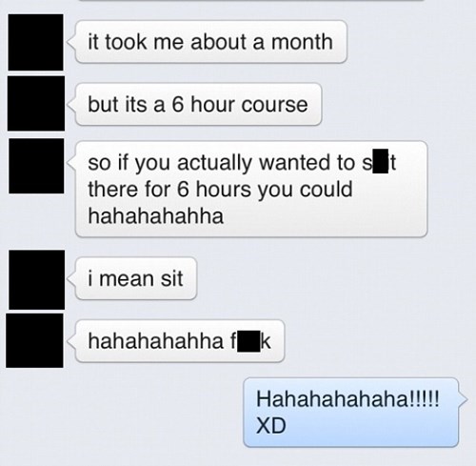Tap the 'i mean sit' message bubble

click(136, 278)
